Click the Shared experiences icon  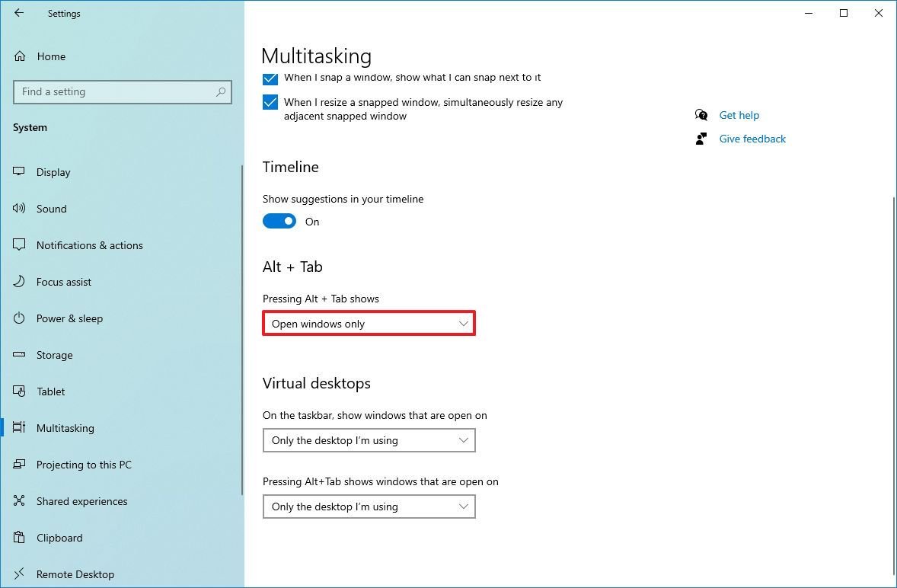(x=19, y=500)
